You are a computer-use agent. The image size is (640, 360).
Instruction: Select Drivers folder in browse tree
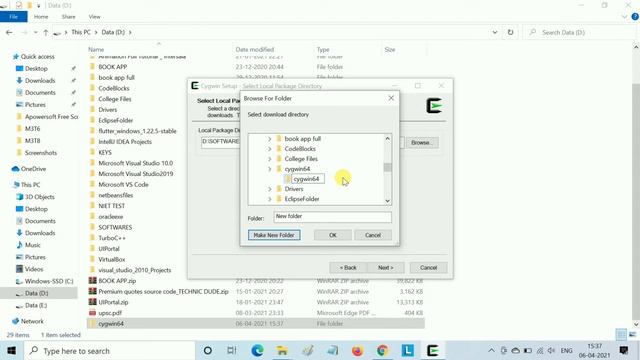(294, 189)
